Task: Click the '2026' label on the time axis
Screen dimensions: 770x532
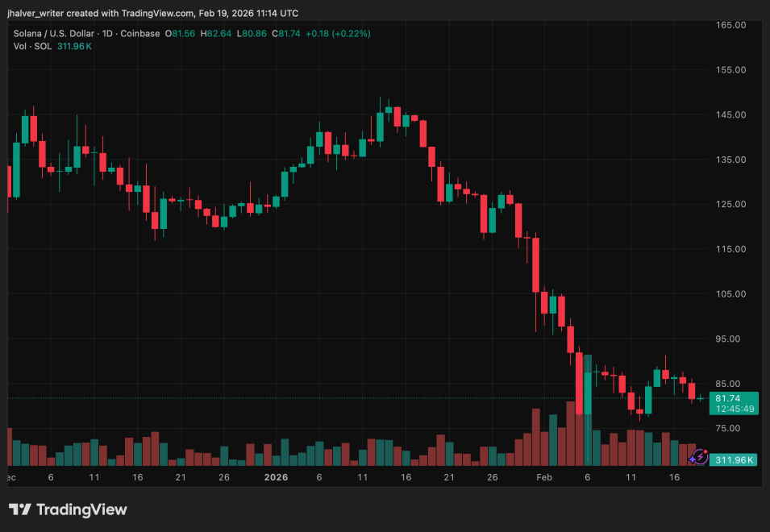Action: pyautogui.click(x=277, y=477)
